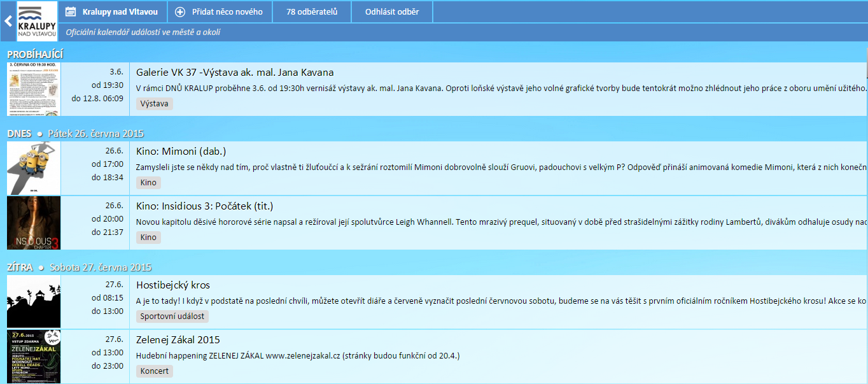Click the Kino tag under Mimoni
Image resolution: width=868 pixels, height=384 pixels.
(148, 183)
